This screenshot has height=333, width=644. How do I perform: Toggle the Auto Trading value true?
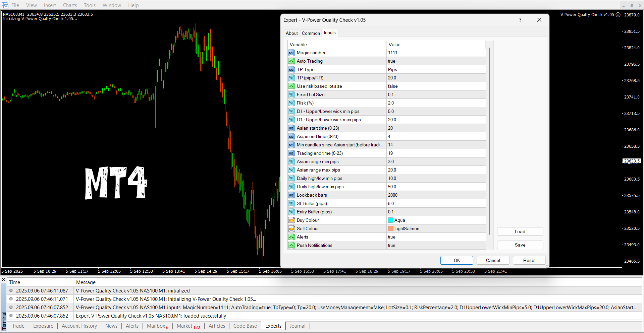(x=436, y=61)
